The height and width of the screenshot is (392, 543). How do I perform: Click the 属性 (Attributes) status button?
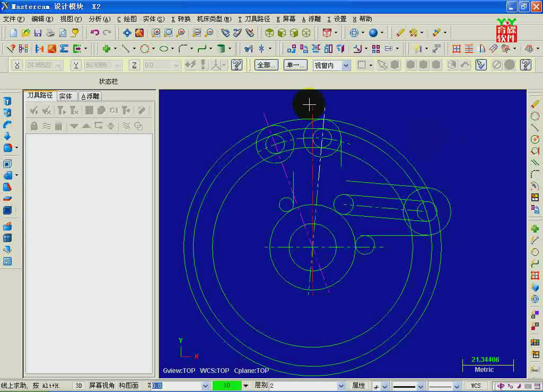pyautogui.click(x=358, y=386)
